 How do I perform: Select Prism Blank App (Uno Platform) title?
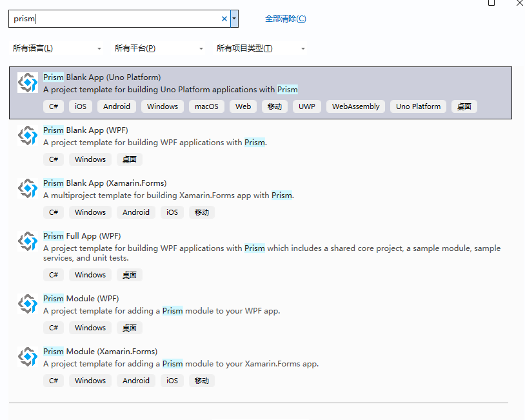(x=102, y=77)
